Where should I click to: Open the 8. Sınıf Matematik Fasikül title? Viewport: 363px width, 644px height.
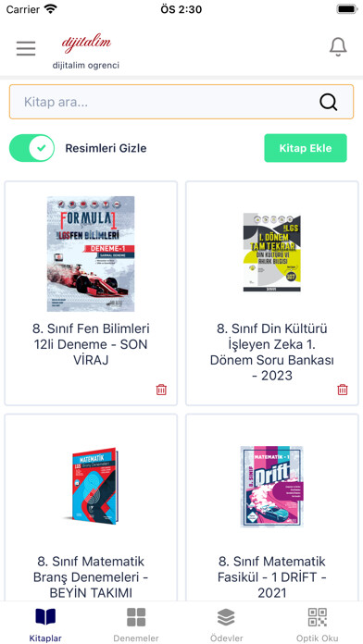271,577
